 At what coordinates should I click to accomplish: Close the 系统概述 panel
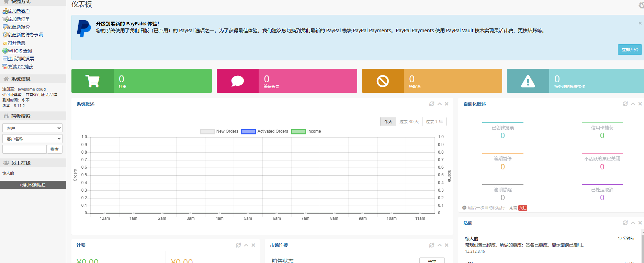pyautogui.click(x=447, y=104)
